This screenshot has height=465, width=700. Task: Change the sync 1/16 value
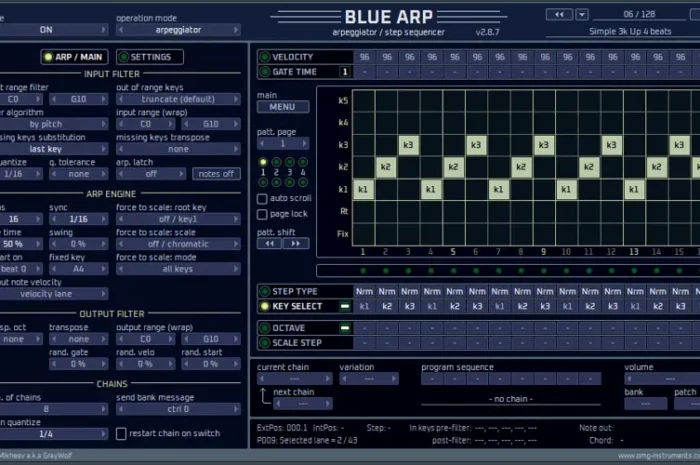pos(79,219)
